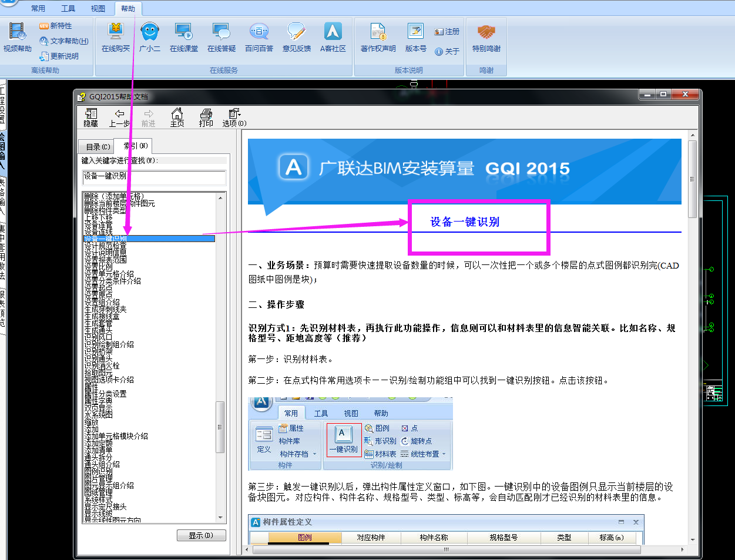The width and height of the screenshot is (735, 560).
Task: Select 删除构件类型 index entry
Action: pyautogui.click(x=105, y=210)
